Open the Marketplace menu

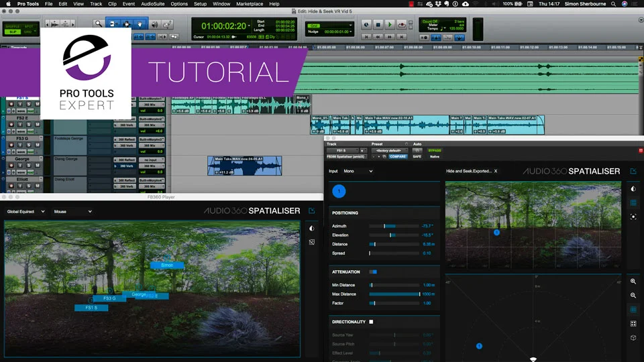250,4
